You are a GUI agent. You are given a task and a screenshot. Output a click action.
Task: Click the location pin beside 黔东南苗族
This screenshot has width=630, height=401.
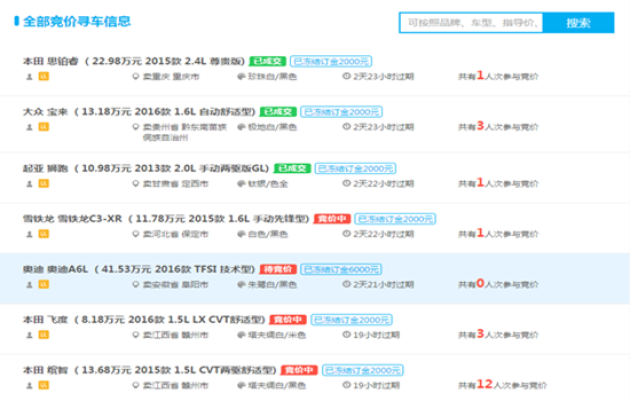136,127
